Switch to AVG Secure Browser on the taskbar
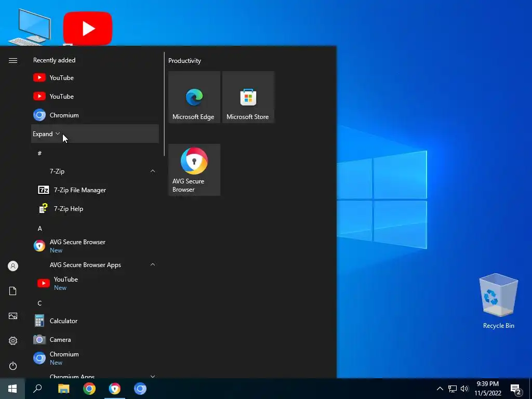 pos(115,389)
